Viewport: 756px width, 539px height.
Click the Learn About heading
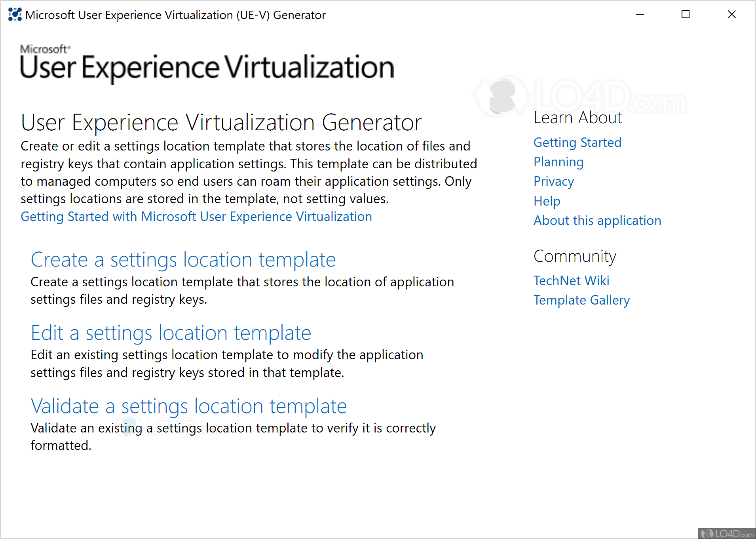tap(578, 118)
